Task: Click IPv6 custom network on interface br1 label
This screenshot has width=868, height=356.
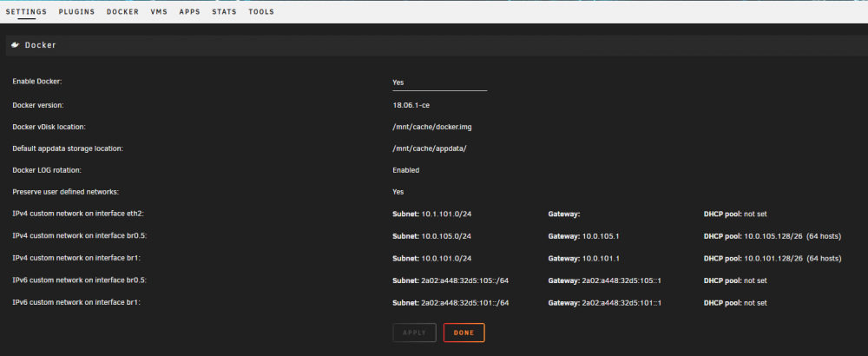Action: coord(76,303)
